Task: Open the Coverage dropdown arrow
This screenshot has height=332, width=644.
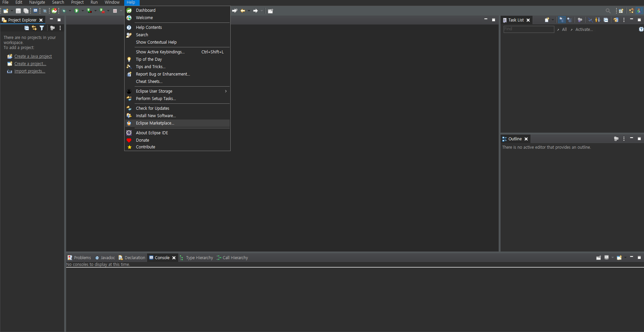Action: [95, 11]
